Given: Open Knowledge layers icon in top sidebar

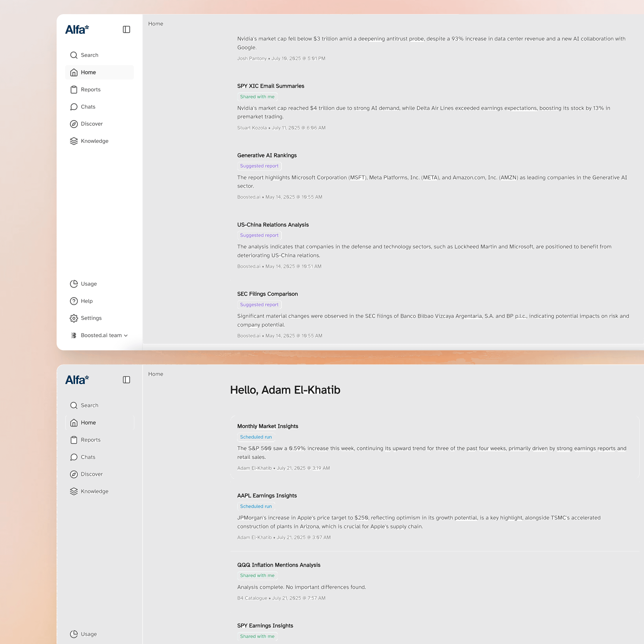Looking at the screenshot, I should pos(74,141).
